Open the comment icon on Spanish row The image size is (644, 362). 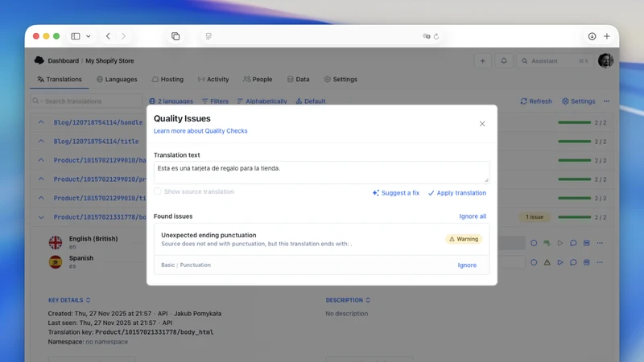tap(573, 262)
